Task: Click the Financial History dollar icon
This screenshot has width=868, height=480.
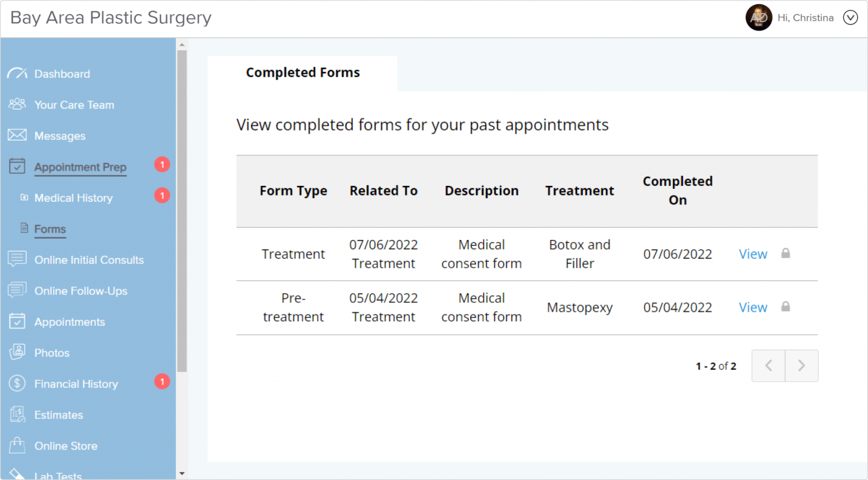Action: point(17,383)
